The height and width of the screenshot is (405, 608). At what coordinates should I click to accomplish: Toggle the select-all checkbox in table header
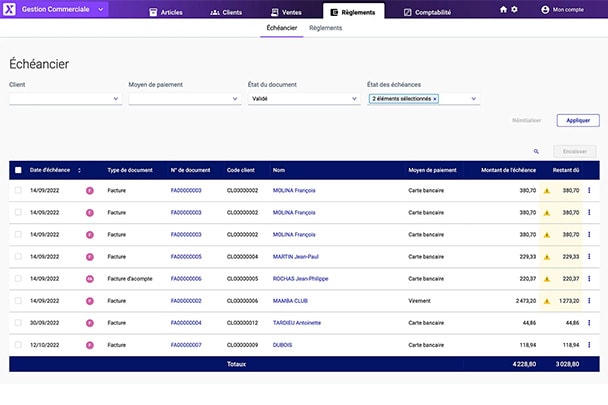tap(18, 170)
